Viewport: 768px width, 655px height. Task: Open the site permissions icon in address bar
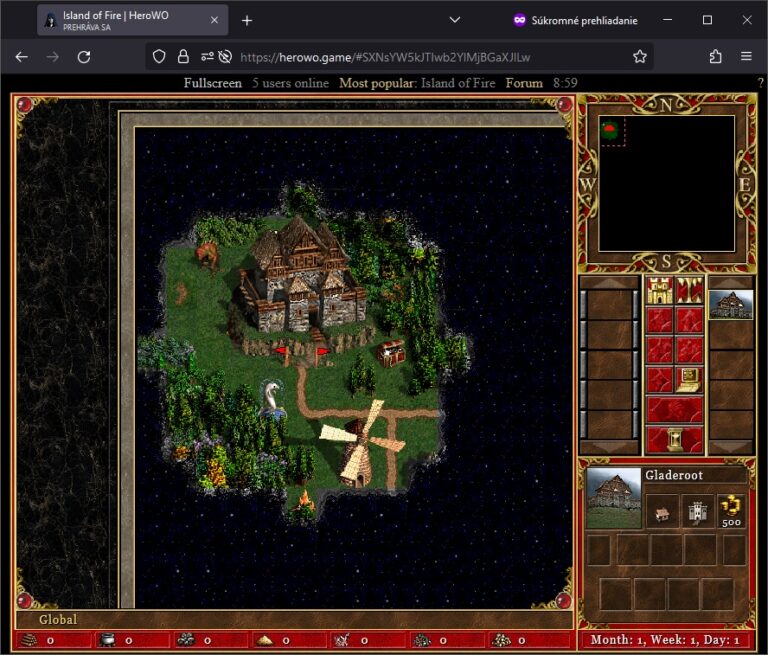point(207,57)
